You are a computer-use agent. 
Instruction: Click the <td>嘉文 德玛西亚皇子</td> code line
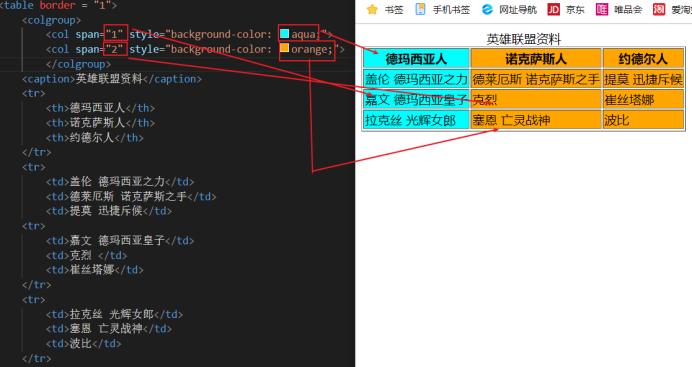tap(120, 240)
